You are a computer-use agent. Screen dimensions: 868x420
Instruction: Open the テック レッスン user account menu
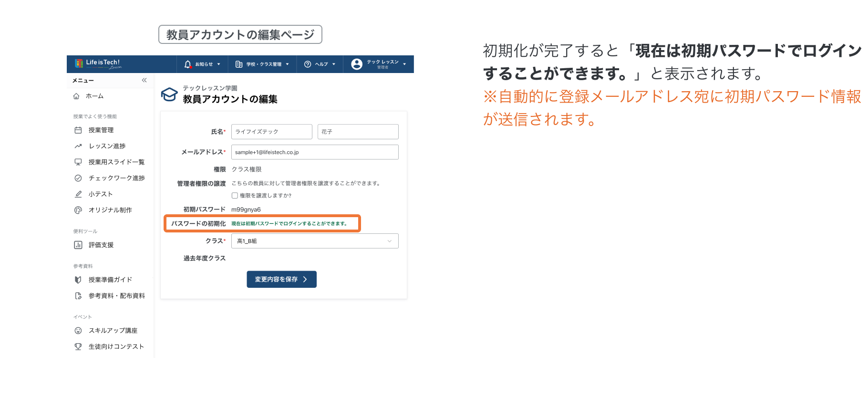(x=379, y=64)
